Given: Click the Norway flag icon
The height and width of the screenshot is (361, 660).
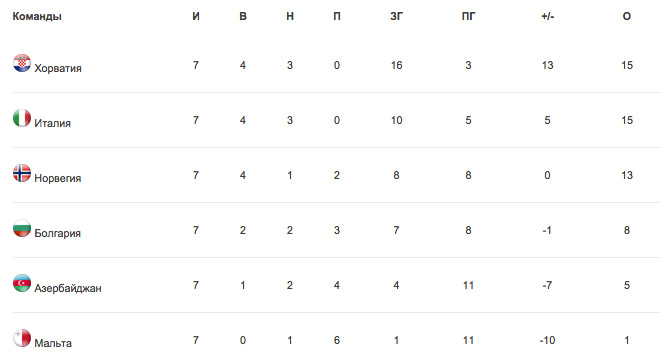Looking at the screenshot, I should pos(22,173).
